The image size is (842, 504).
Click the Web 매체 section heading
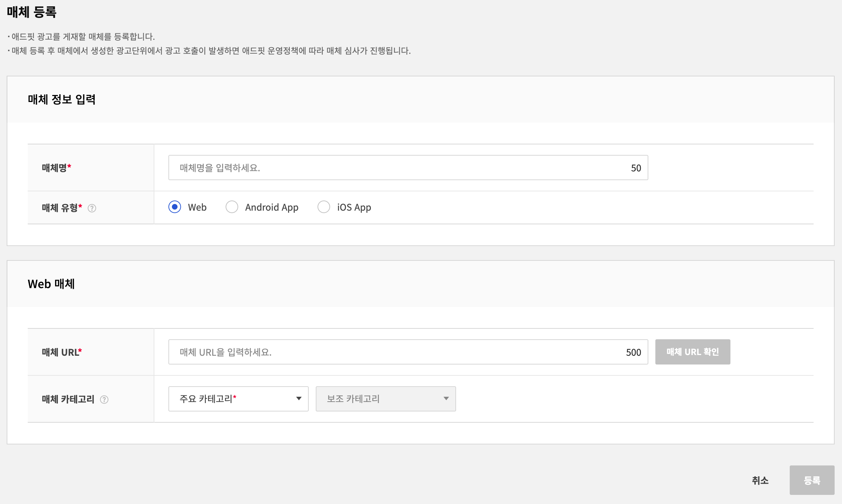(51, 284)
